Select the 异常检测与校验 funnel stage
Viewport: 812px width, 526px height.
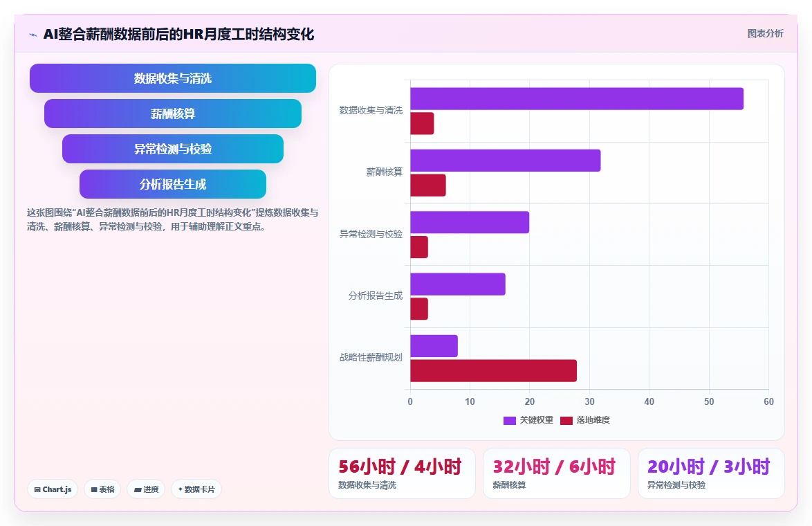coord(173,149)
